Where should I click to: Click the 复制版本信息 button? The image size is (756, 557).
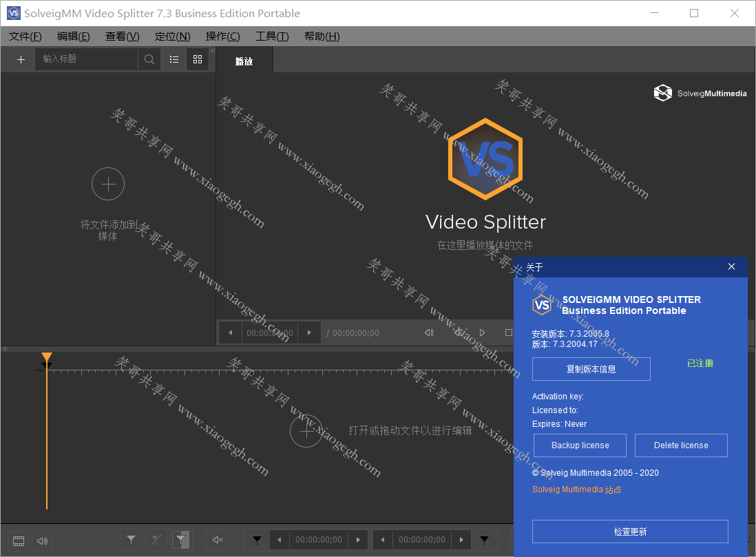591,369
